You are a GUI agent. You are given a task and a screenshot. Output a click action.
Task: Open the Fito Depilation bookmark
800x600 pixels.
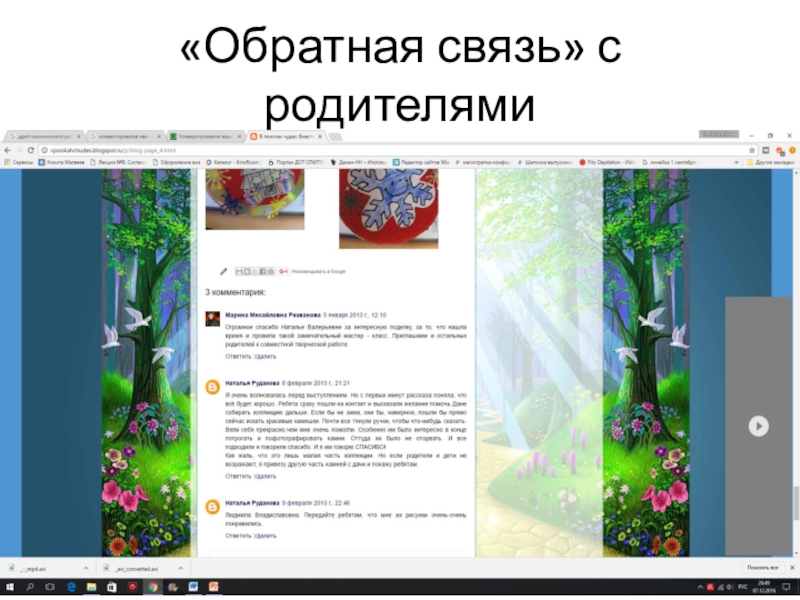(607, 162)
